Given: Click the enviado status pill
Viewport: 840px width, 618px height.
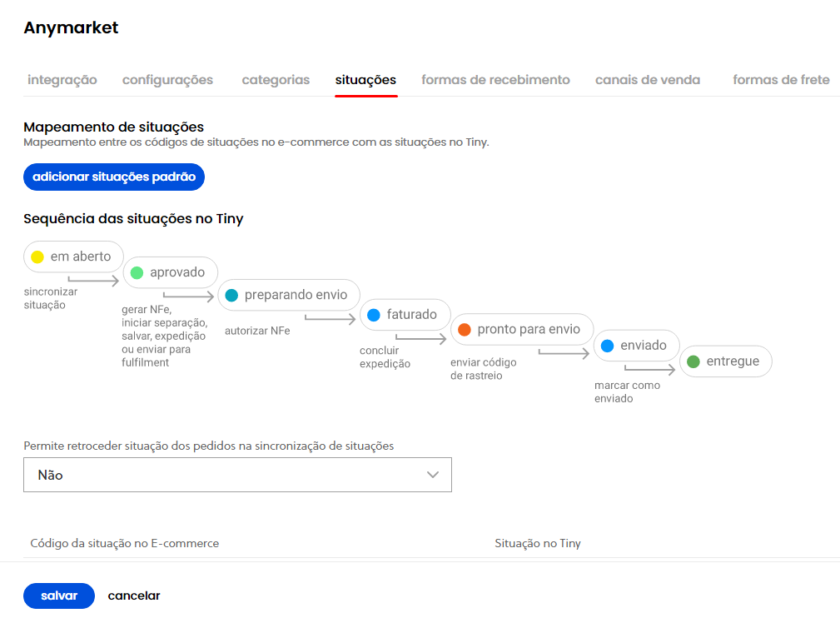Looking at the screenshot, I should click(637, 345).
